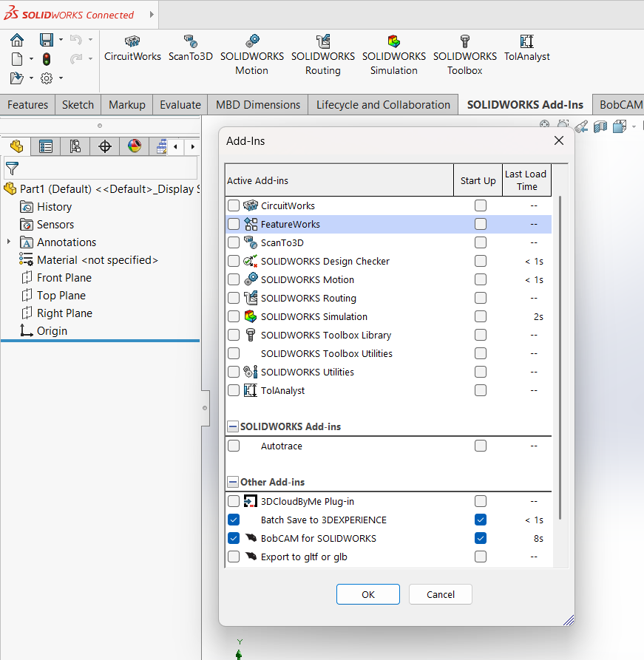
Task: Click the Add-Ins list vertical scrollbar
Action: click(560, 358)
